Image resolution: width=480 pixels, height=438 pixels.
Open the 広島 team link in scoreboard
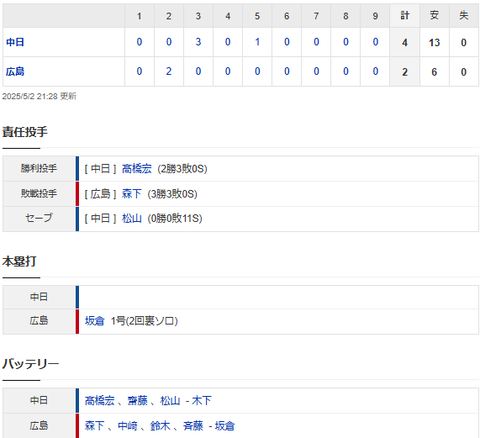coord(15,72)
